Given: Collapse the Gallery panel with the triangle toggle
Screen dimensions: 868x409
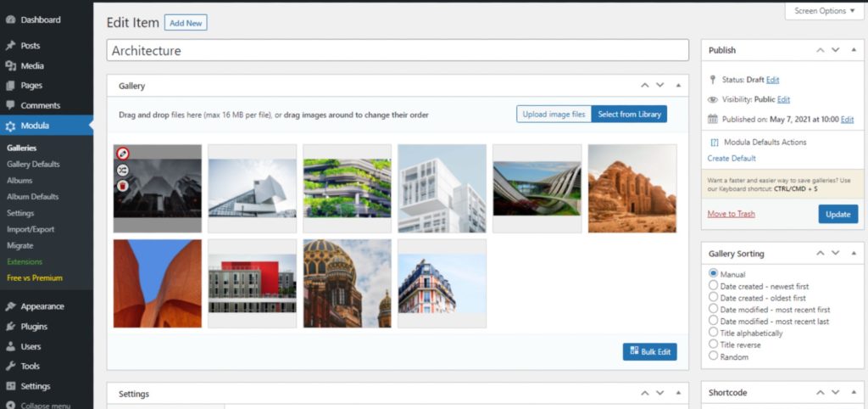Looking at the screenshot, I should coord(678,86).
